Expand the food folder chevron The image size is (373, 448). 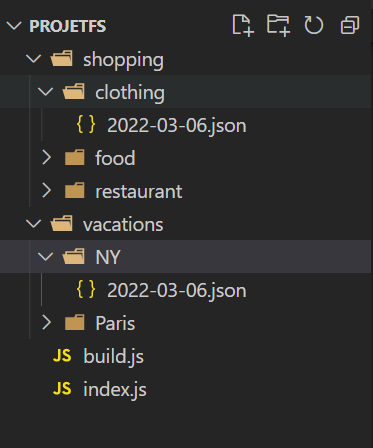46,157
